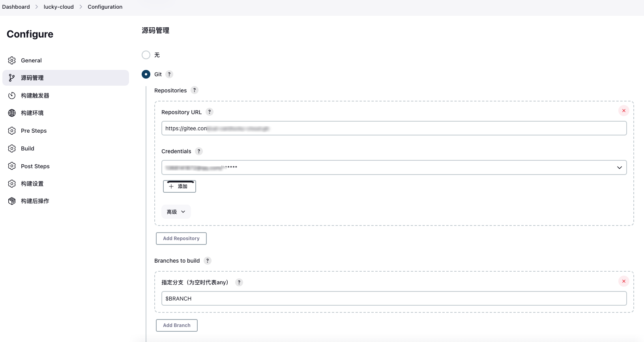The width and height of the screenshot is (644, 342).
Task: Open the Credentials dropdown
Action: click(x=394, y=167)
